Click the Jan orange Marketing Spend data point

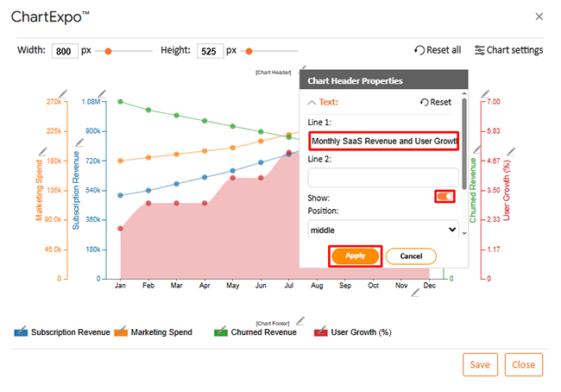point(120,161)
